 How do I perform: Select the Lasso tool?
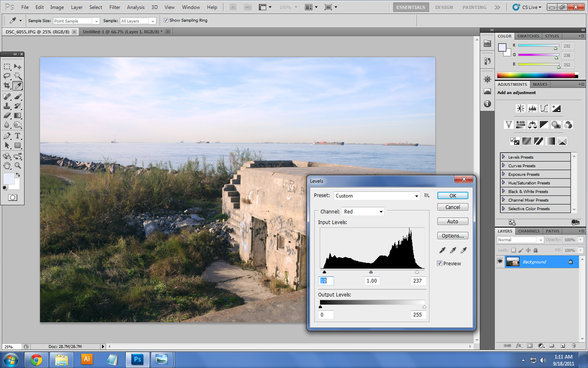point(7,76)
